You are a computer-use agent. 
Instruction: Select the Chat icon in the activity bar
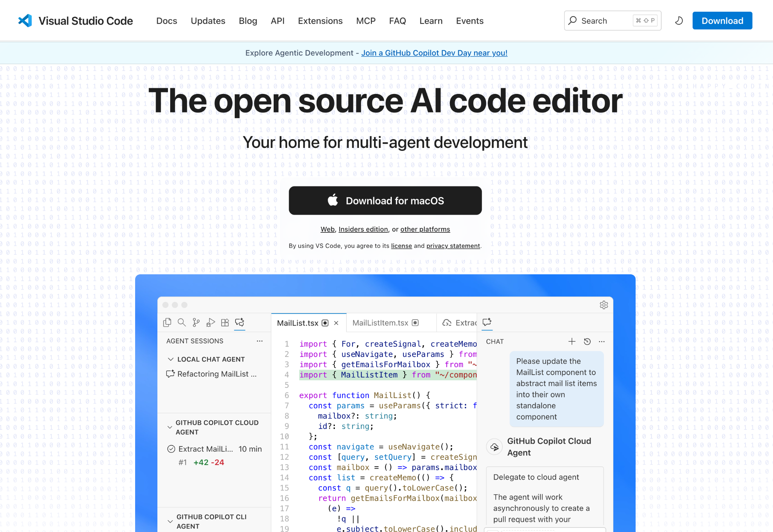tap(239, 323)
